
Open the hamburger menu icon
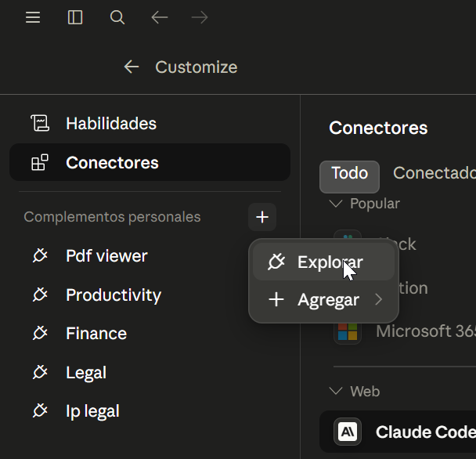tap(33, 17)
